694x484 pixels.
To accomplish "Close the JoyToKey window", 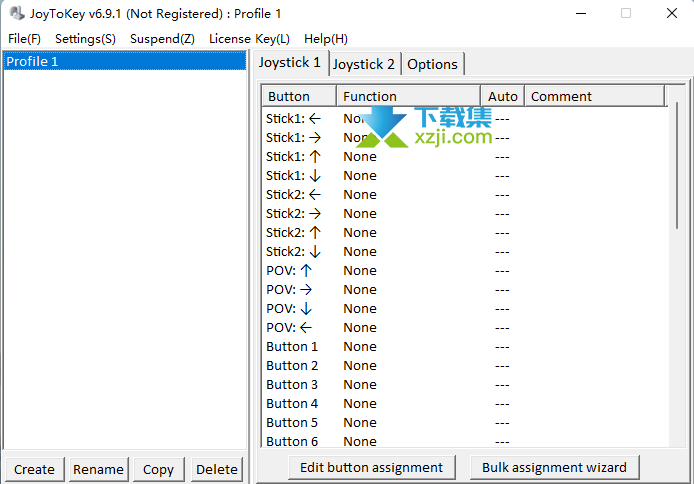I will (x=672, y=13).
